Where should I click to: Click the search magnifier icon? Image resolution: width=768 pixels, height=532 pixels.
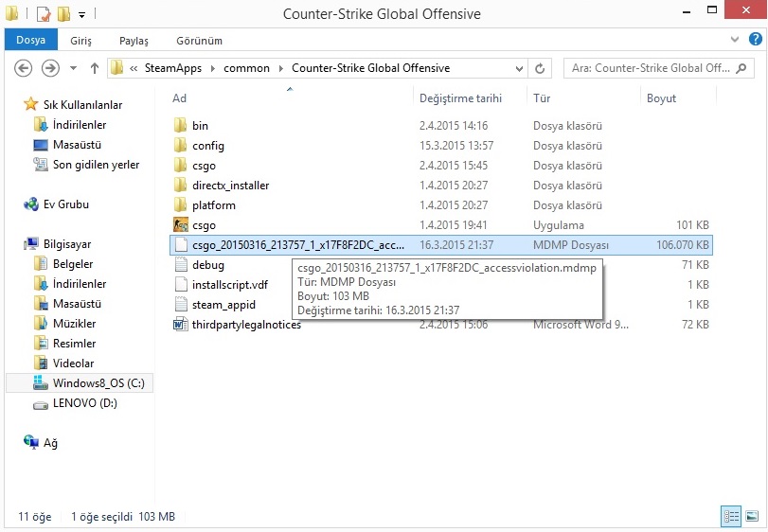(742, 68)
